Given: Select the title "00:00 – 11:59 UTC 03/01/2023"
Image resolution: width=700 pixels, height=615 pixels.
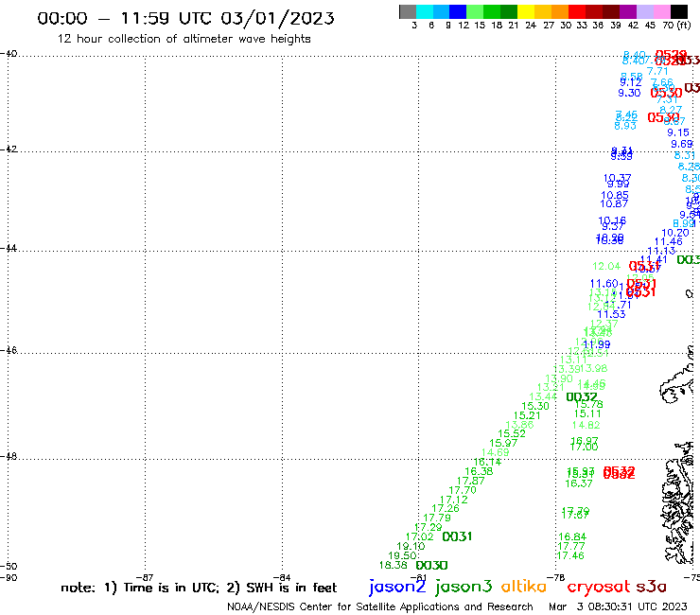Looking at the screenshot, I should click(x=185, y=18).
